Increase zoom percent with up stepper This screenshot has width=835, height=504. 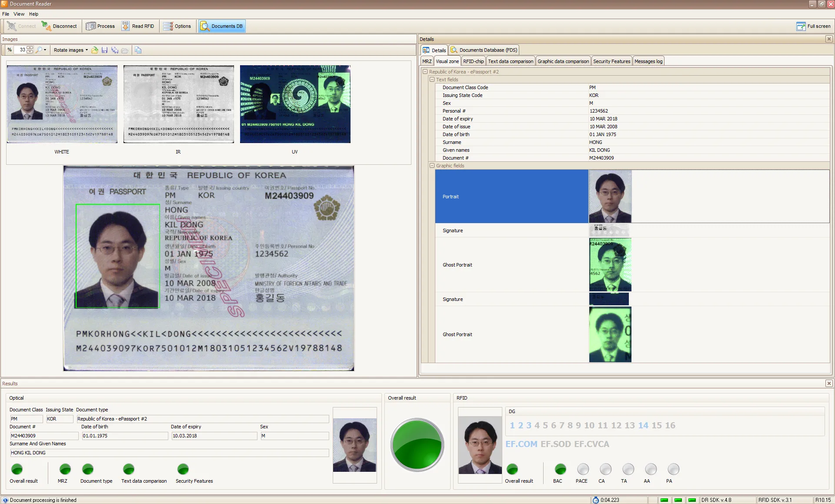(x=30, y=48)
